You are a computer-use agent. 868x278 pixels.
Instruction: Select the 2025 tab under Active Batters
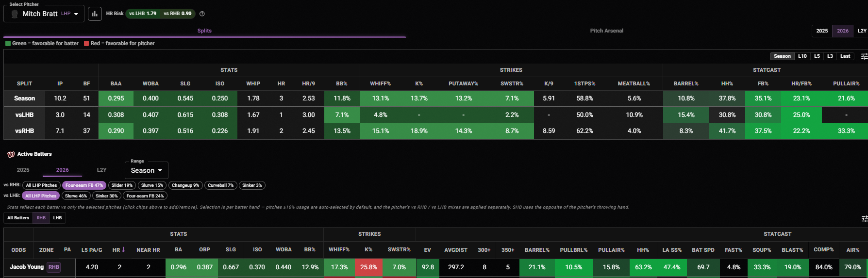click(x=23, y=170)
